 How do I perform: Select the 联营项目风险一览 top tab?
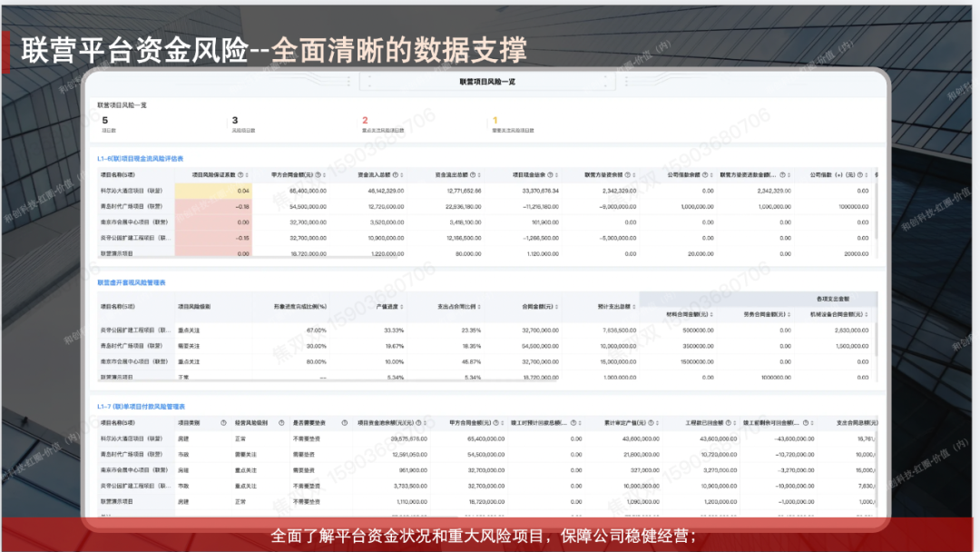487,82
